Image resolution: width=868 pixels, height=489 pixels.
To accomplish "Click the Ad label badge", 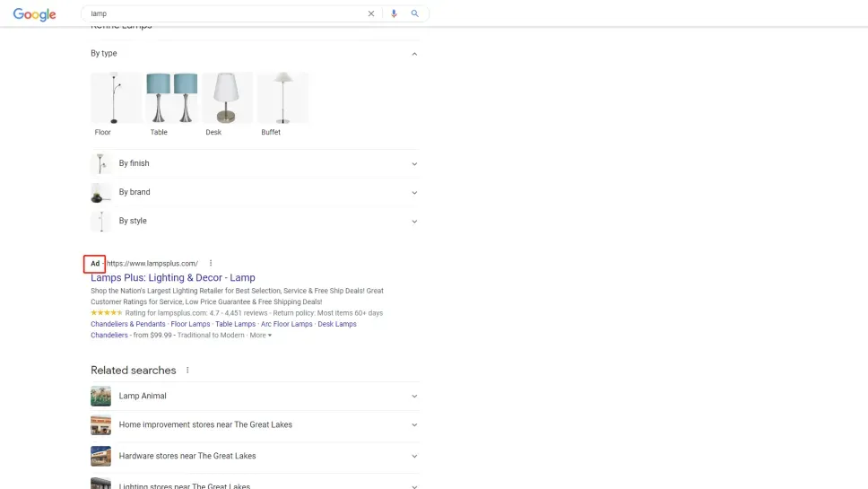I will click(95, 264).
